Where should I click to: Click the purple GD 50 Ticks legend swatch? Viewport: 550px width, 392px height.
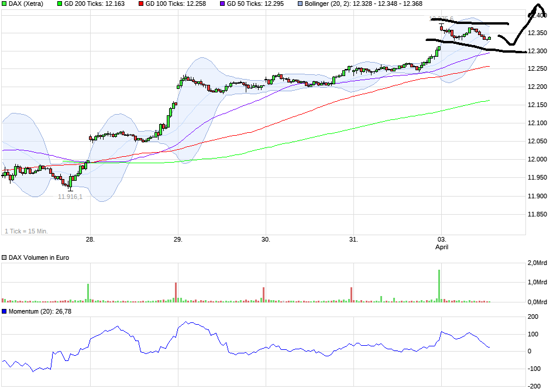click(222, 4)
